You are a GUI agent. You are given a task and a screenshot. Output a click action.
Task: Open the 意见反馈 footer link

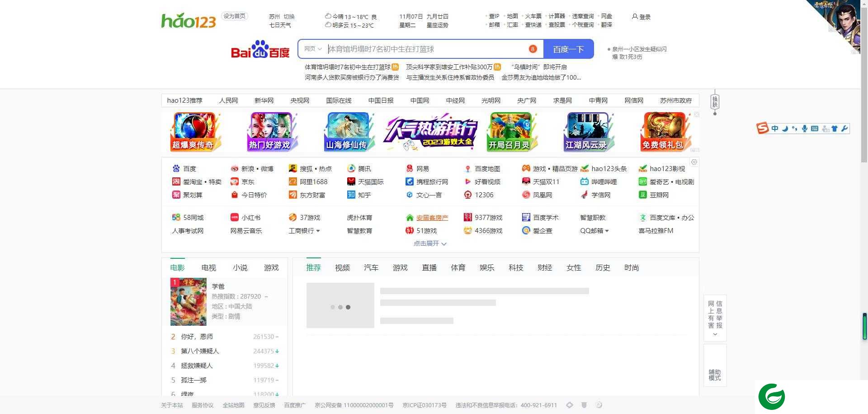(264, 405)
